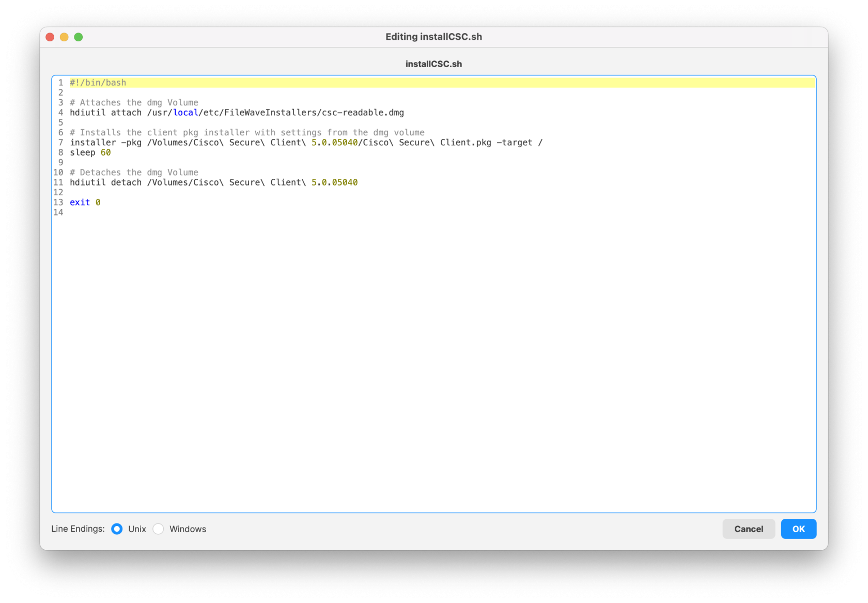The width and height of the screenshot is (868, 603).
Task: Click the '# Installs the client pkg installer' comment
Action: click(247, 132)
